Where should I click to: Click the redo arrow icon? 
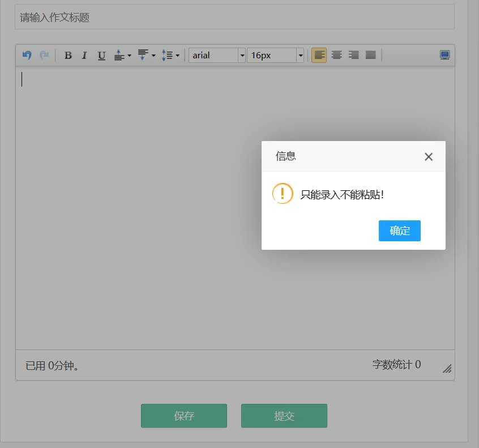[x=44, y=55]
